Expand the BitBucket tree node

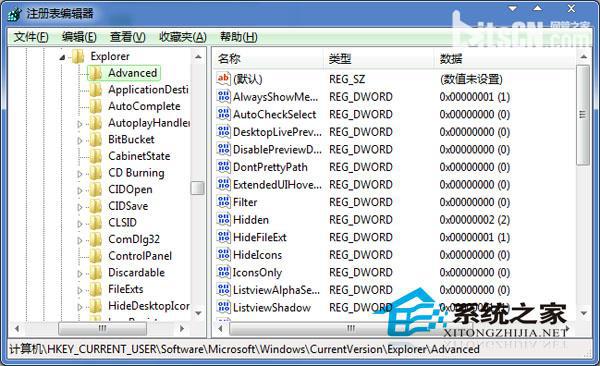point(80,141)
